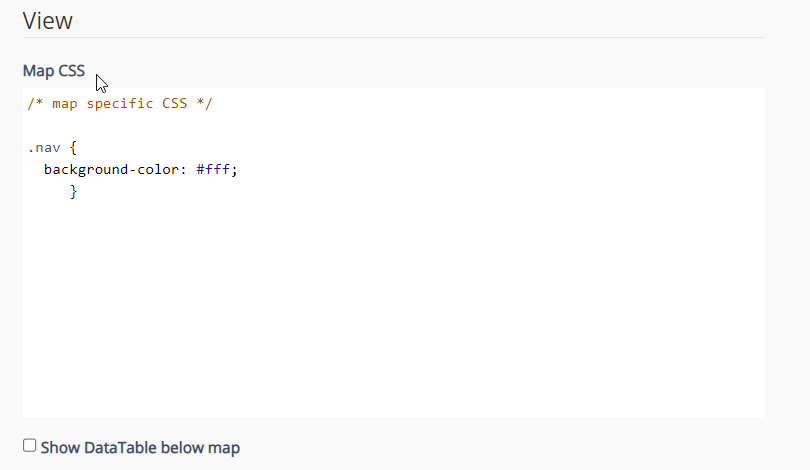
Task: Click the "Show DataTable below map" label text
Action: coord(140,447)
